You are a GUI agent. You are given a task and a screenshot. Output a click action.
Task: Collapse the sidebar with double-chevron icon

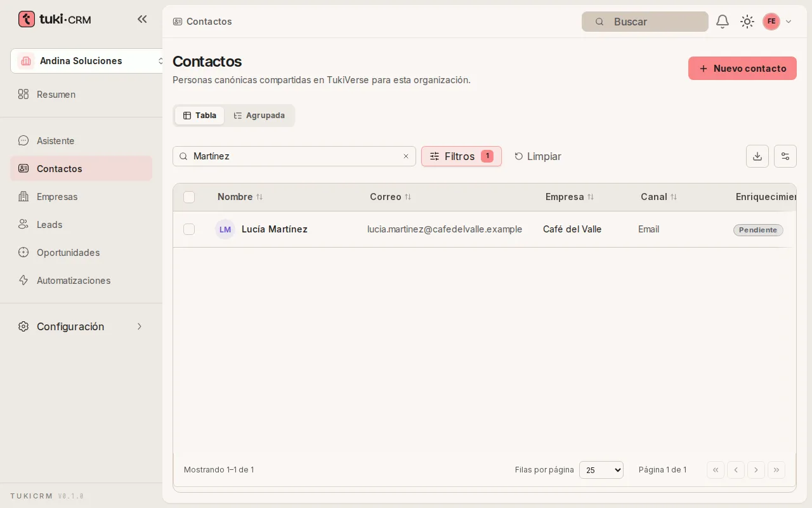pos(142,19)
